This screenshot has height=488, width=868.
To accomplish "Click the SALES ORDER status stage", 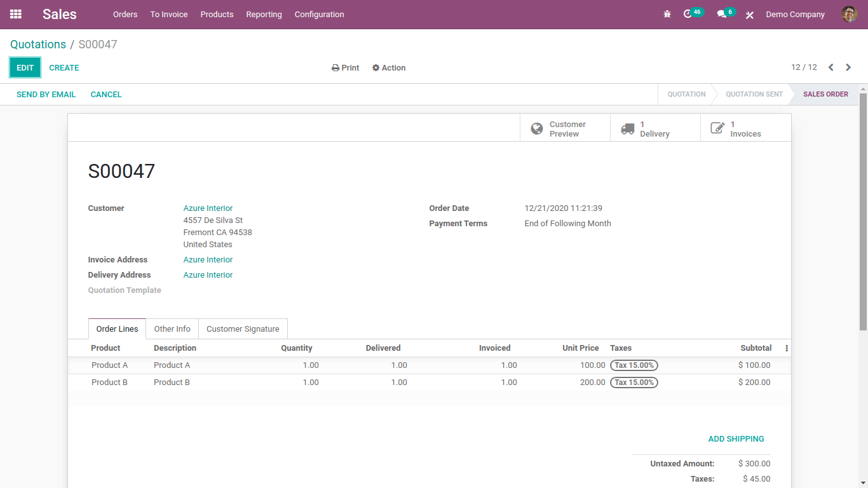I will pos(825,94).
